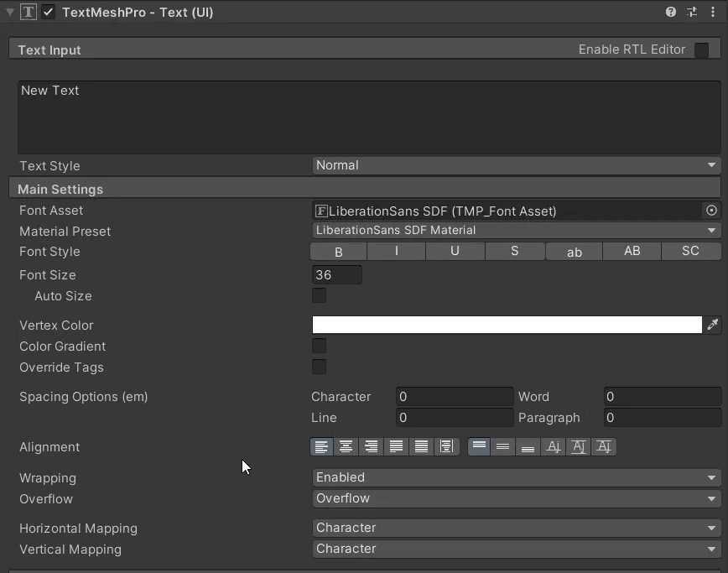Screen dimensions: 728x573
Task: Click the TextMeshPro T component icon
Action: 29,12
